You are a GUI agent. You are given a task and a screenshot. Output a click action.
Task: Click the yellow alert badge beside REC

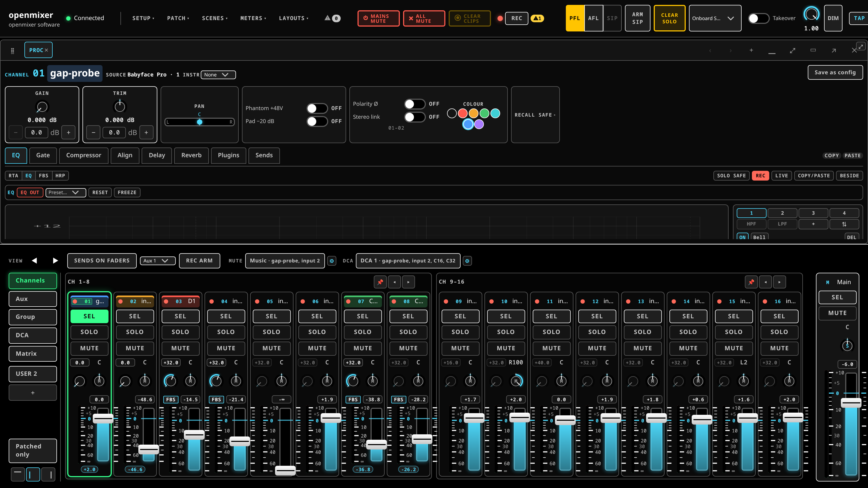(x=537, y=18)
